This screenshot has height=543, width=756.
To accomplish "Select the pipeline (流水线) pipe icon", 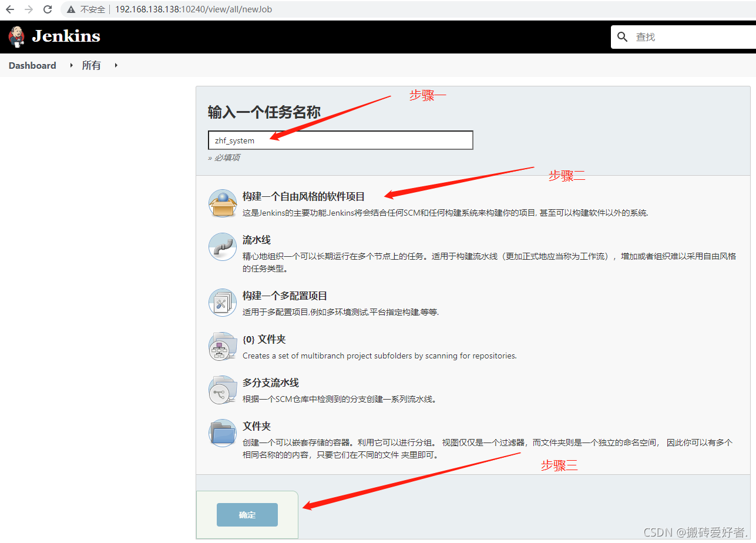I will tap(223, 247).
